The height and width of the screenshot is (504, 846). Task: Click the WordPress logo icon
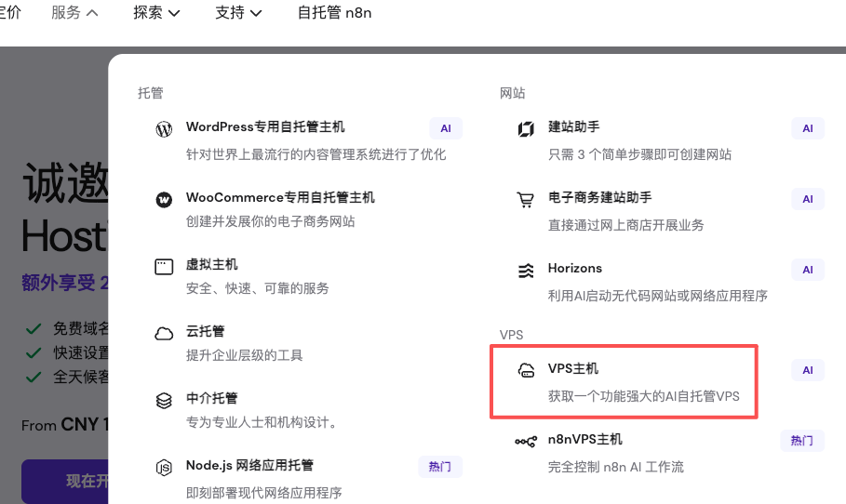164,129
